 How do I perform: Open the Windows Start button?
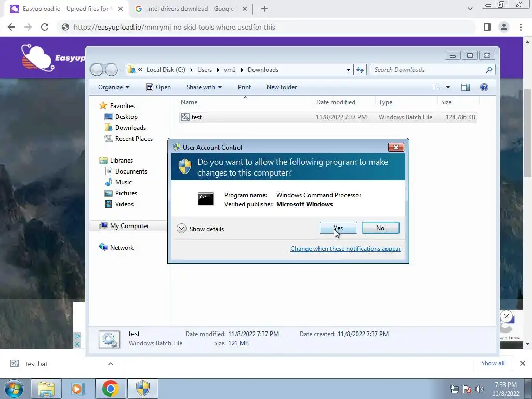14,389
